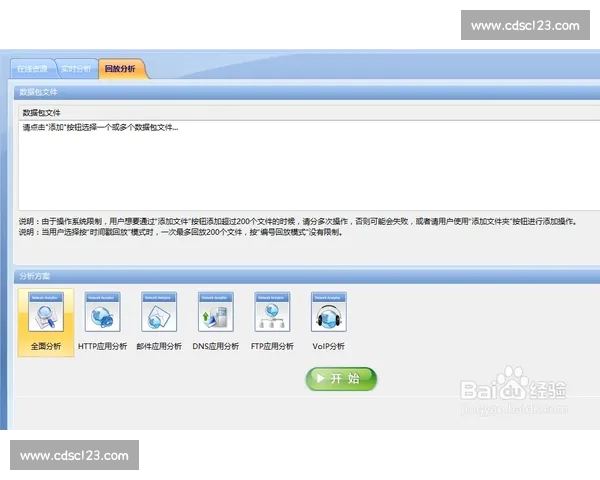Click the blue 数据包文件 section title bar
This screenshot has width=600, height=480.
(x=307, y=92)
